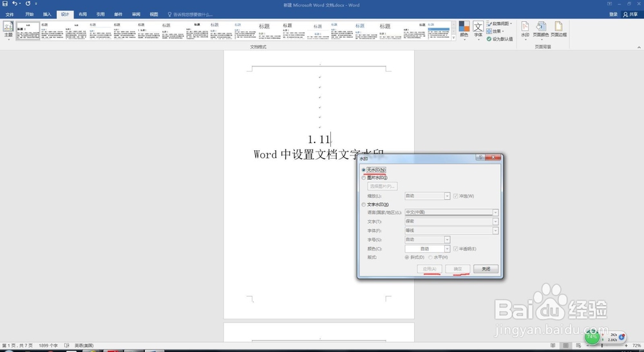Open 页面颜色 page color button

[540, 30]
